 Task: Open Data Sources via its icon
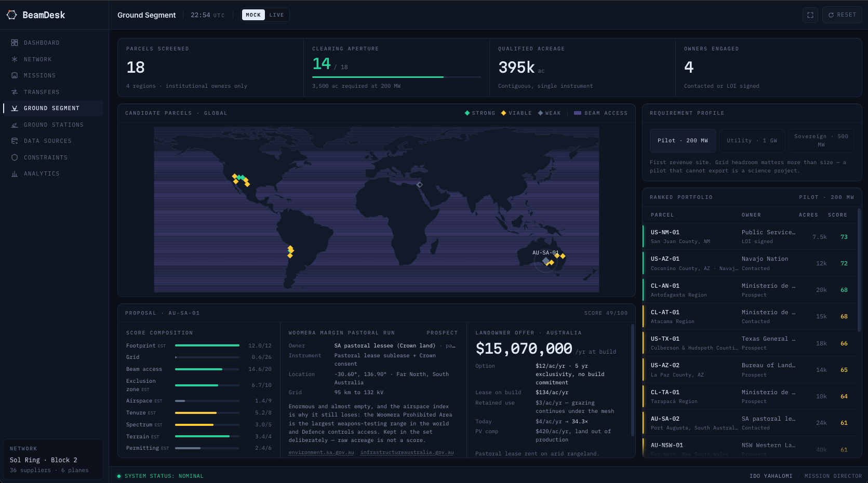[15, 141]
